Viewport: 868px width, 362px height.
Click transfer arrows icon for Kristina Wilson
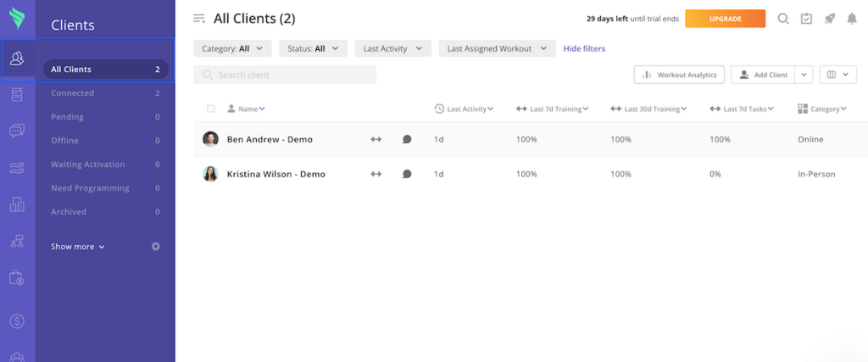(x=376, y=174)
